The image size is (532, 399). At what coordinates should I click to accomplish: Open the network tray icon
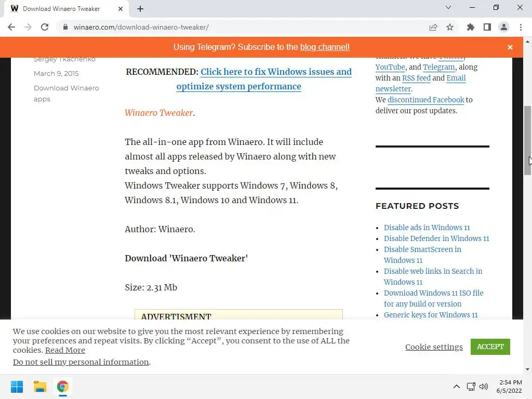coord(471,387)
